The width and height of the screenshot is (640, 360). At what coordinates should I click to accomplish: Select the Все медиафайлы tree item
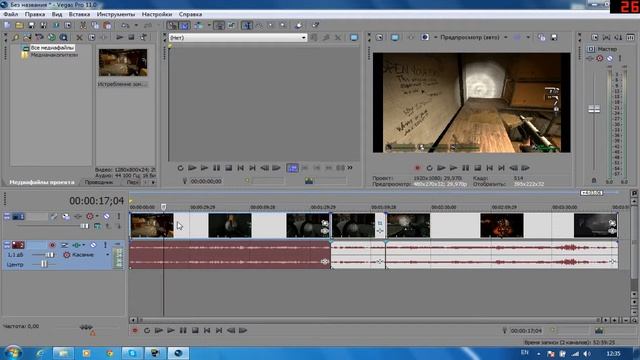tap(52, 48)
